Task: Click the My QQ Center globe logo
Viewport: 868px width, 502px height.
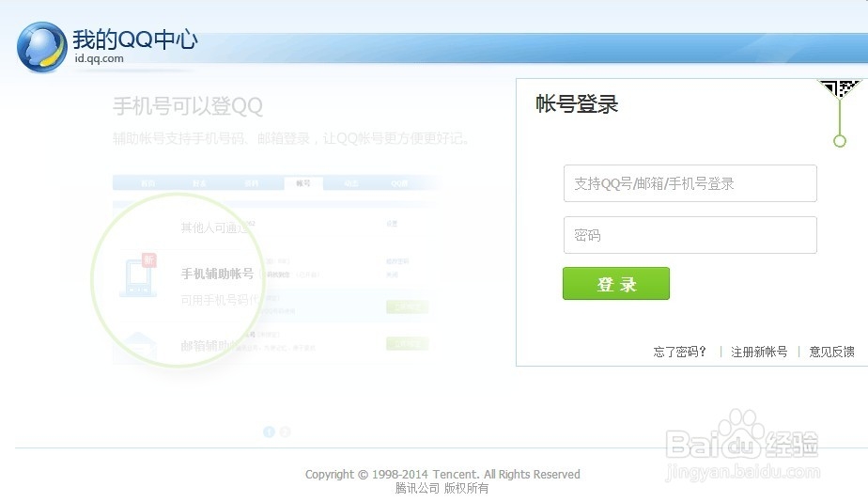Action: click(42, 48)
